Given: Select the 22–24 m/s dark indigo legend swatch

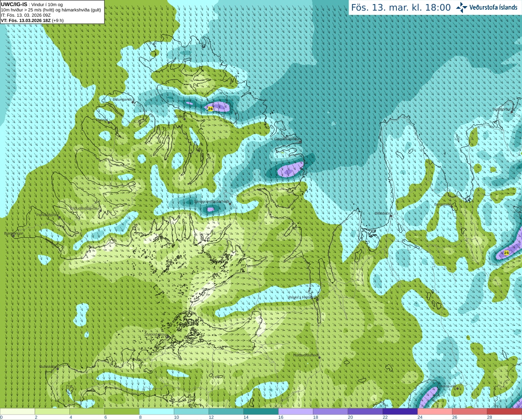Looking at the screenshot, I should (400, 411).
